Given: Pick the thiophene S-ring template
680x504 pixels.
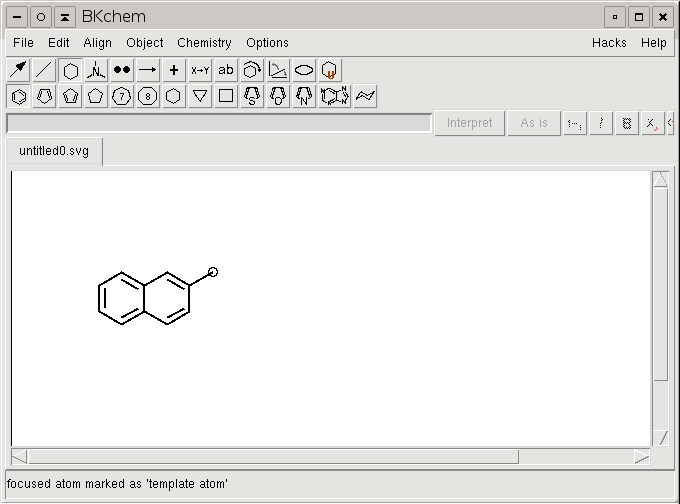Looking at the screenshot, I should click(x=252, y=96).
